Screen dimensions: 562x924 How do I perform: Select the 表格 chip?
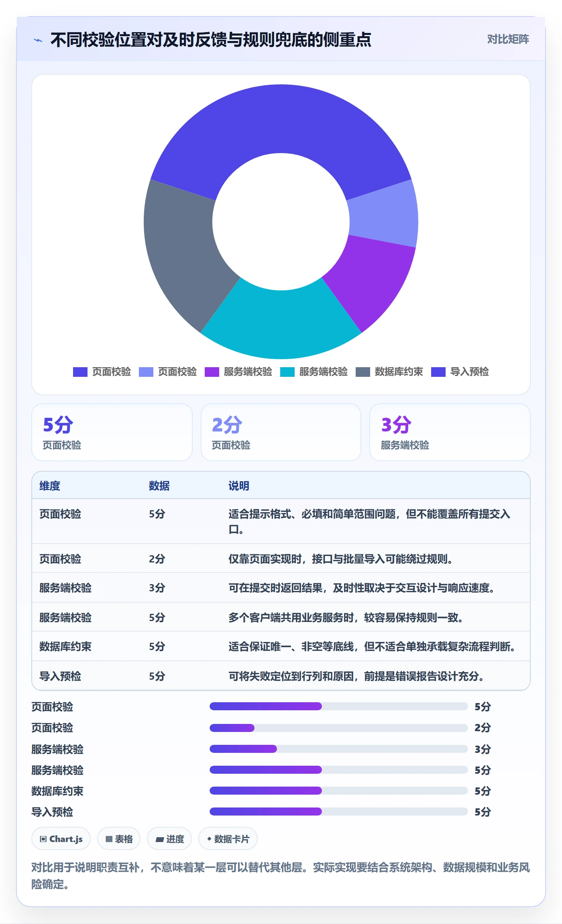(x=119, y=839)
